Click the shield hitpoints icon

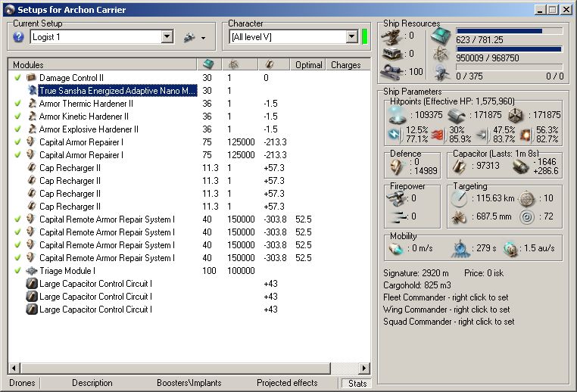398,114
